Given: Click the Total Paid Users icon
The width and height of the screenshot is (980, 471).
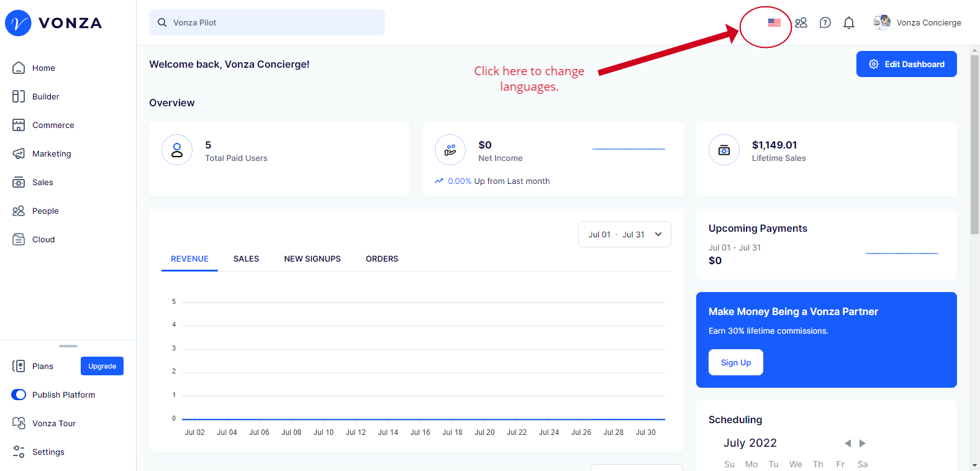Looking at the screenshot, I should click(x=177, y=150).
